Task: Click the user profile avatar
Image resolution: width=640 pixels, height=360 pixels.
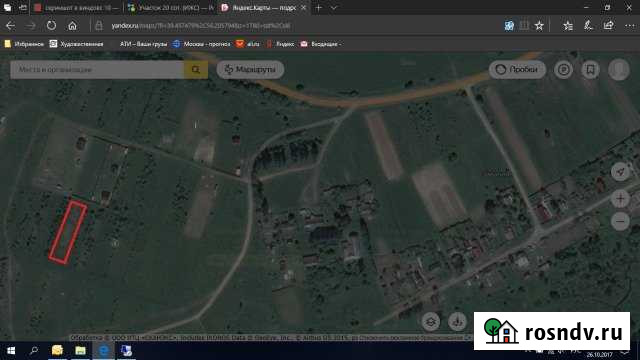Action: (x=619, y=70)
